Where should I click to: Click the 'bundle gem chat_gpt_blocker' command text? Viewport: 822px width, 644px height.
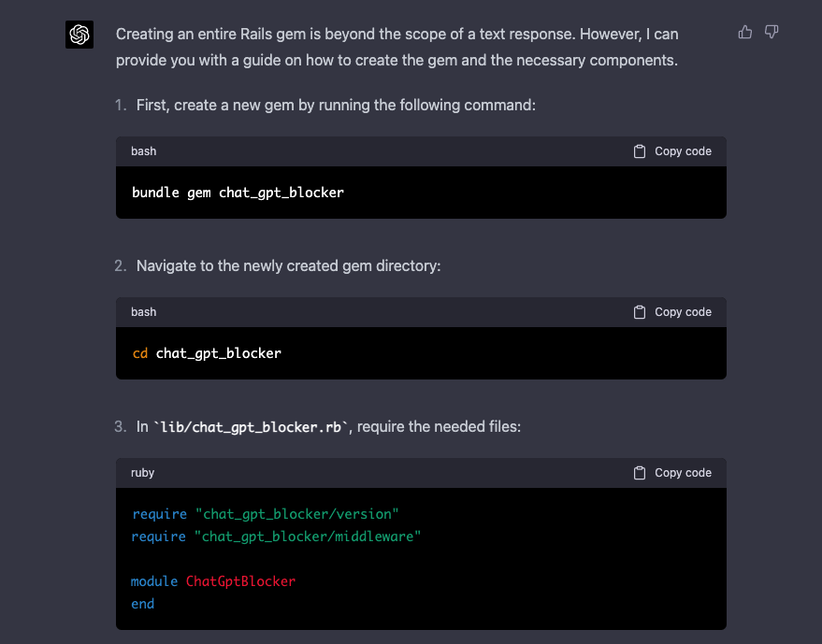tap(238, 193)
